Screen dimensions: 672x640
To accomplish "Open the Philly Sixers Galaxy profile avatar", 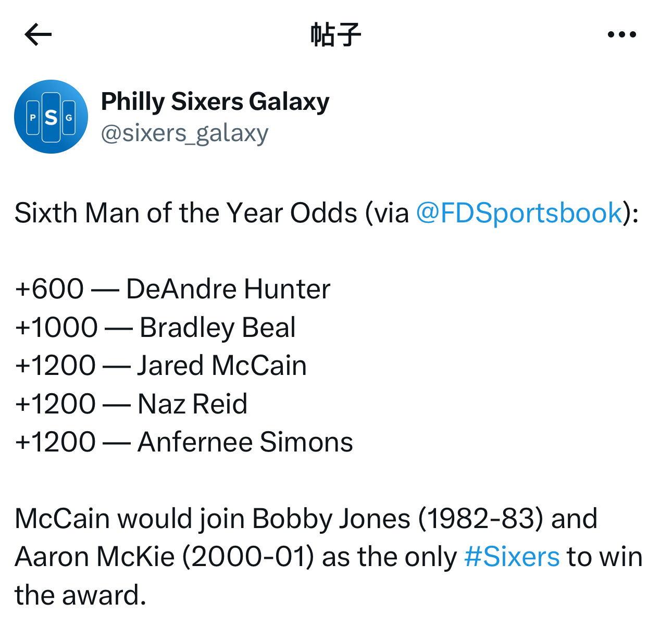I will point(51,117).
